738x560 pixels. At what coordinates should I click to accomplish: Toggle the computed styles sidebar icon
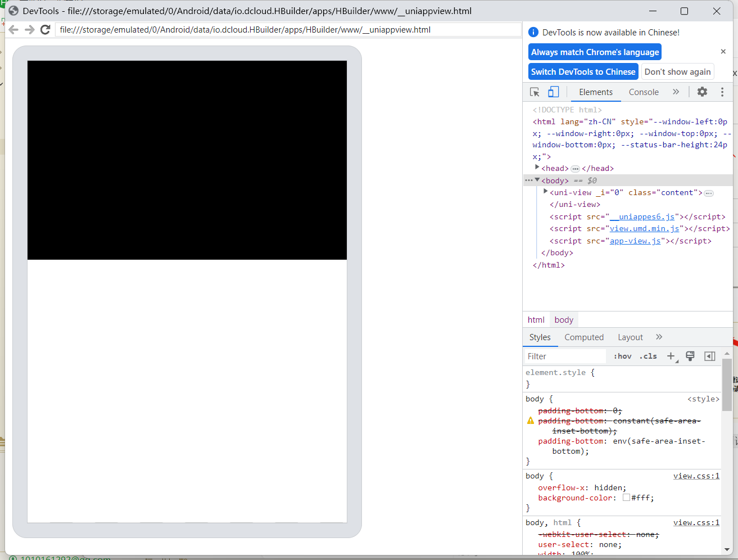710,356
